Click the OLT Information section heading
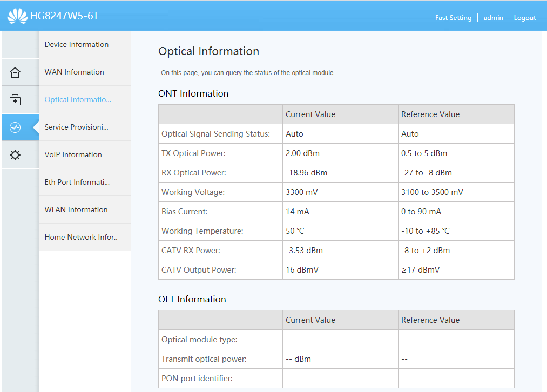The height and width of the screenshot is (392, 547). click(x=192, y=299)
